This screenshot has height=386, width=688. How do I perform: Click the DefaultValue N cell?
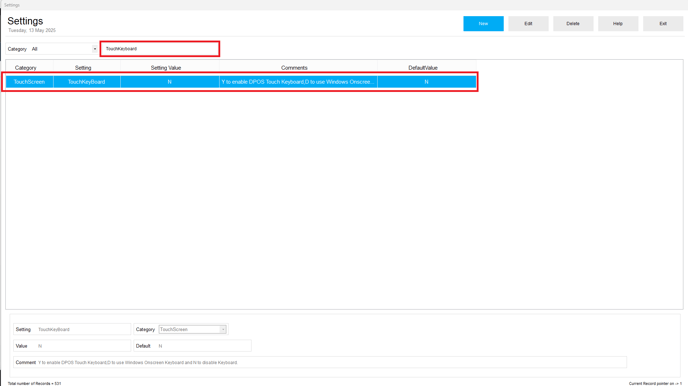(x=426, y=82)
